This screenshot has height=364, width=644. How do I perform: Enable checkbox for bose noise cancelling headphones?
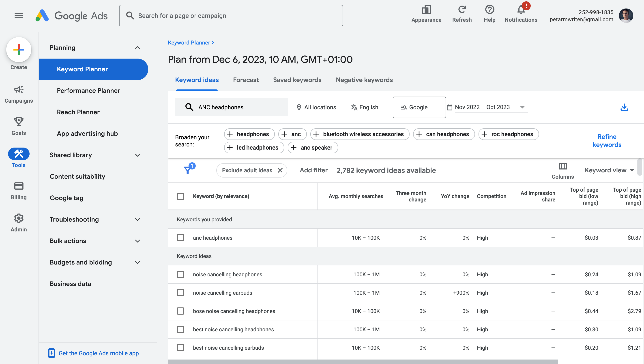(180, 311)
